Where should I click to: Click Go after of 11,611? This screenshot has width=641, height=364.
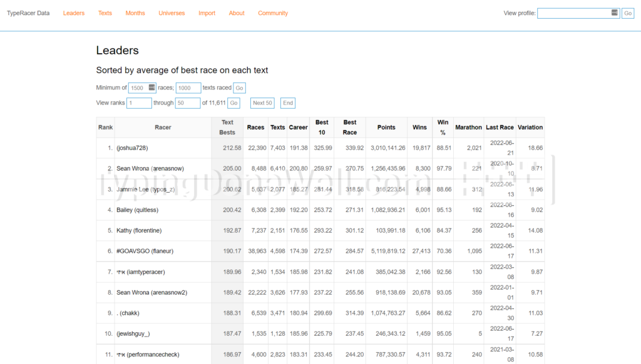tap(233, 103)
